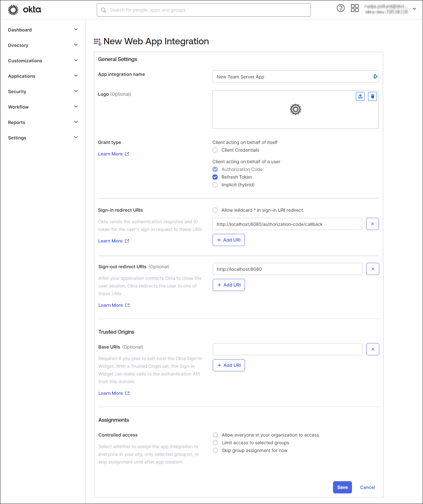Click the Save button
Screen dimensions: 423x504
pos(342,487)
